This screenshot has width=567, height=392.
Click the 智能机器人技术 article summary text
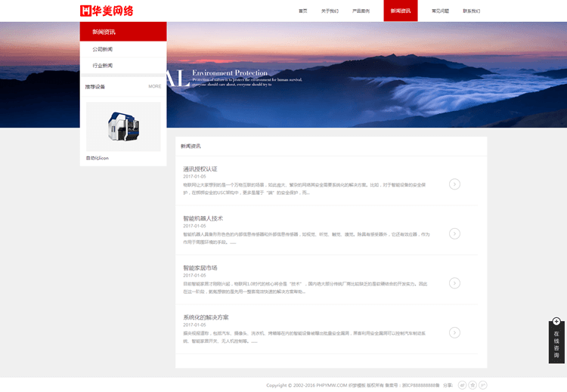point(306,238)
